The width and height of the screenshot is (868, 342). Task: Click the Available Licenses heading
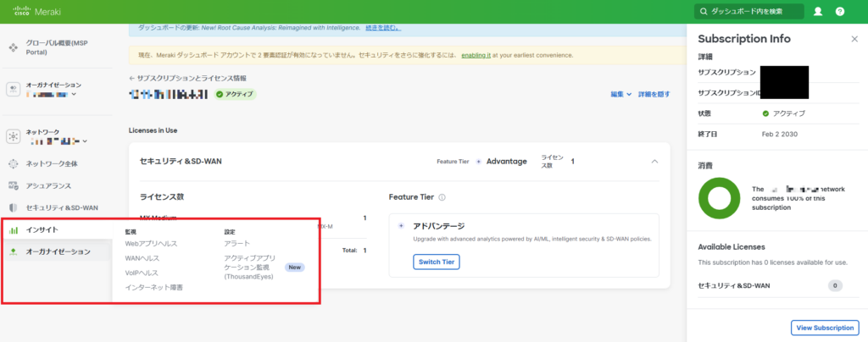coord(732,247)
